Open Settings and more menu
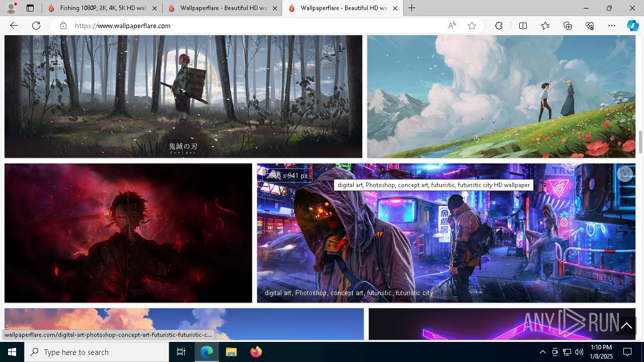 [x=612, y=26]
